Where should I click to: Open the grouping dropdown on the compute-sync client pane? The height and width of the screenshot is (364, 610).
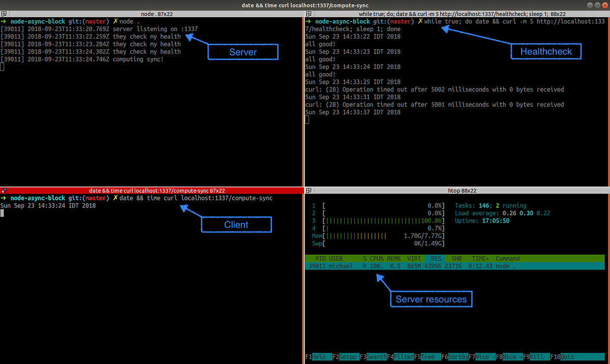point(4,190)
